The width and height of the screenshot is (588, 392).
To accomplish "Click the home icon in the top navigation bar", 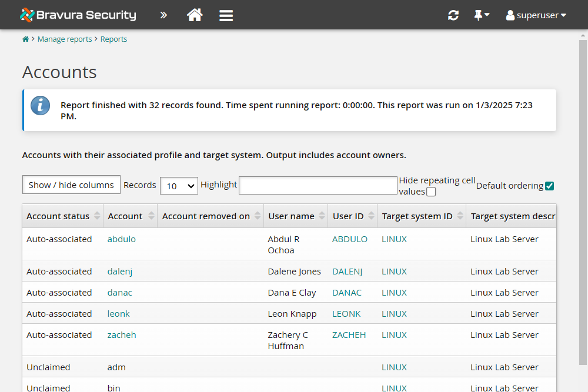I will [x=195, y=15].
